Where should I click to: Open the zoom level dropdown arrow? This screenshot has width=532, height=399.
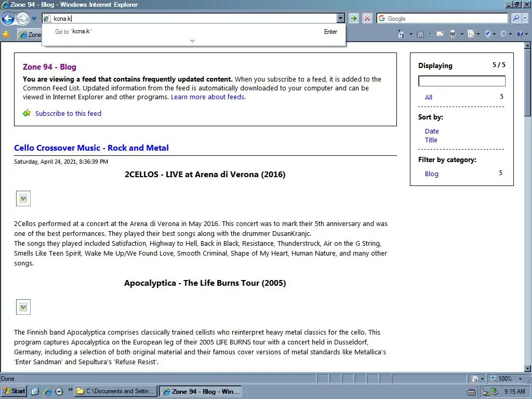tap(520, 379)
